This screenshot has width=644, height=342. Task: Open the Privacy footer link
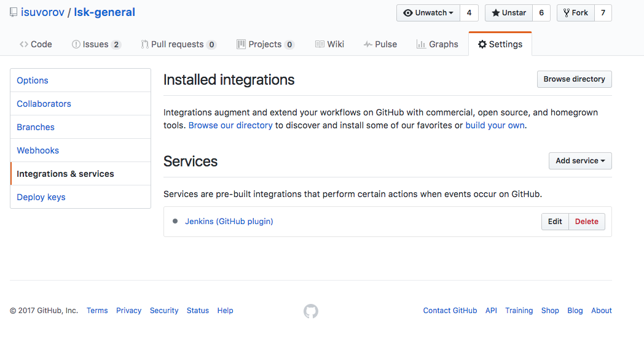point(128,311)
